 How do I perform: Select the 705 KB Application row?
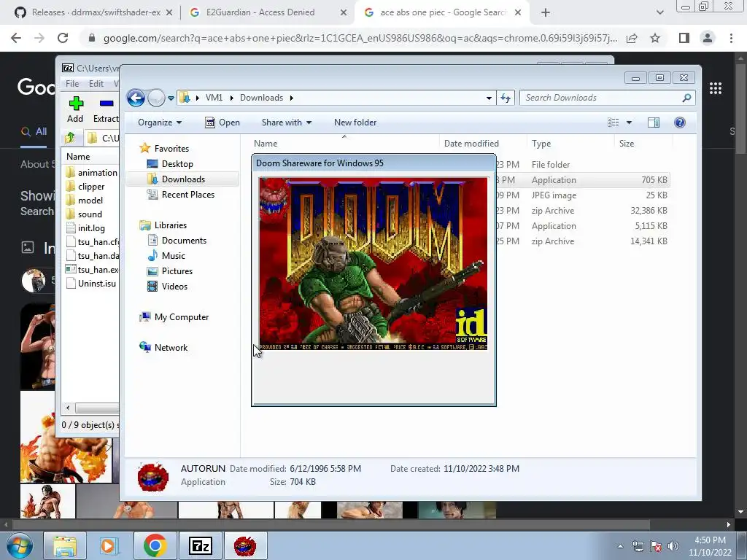point(583,180)
